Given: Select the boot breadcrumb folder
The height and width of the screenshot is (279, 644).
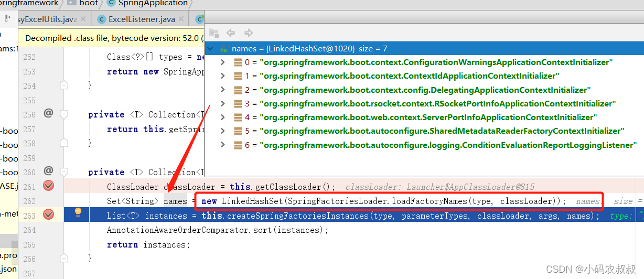Looking at the screenshot, I should (x=88, y=3).
